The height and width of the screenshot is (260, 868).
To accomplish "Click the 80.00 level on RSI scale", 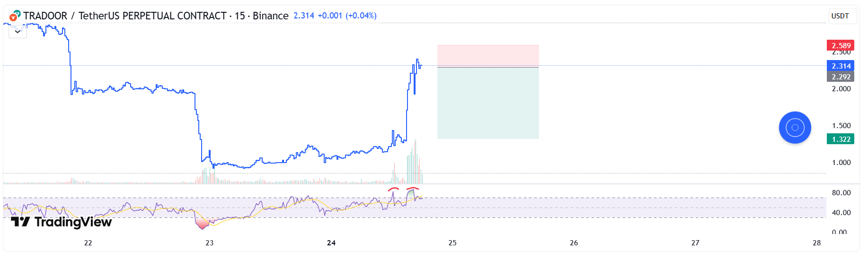I will click(x=841, y=193).
